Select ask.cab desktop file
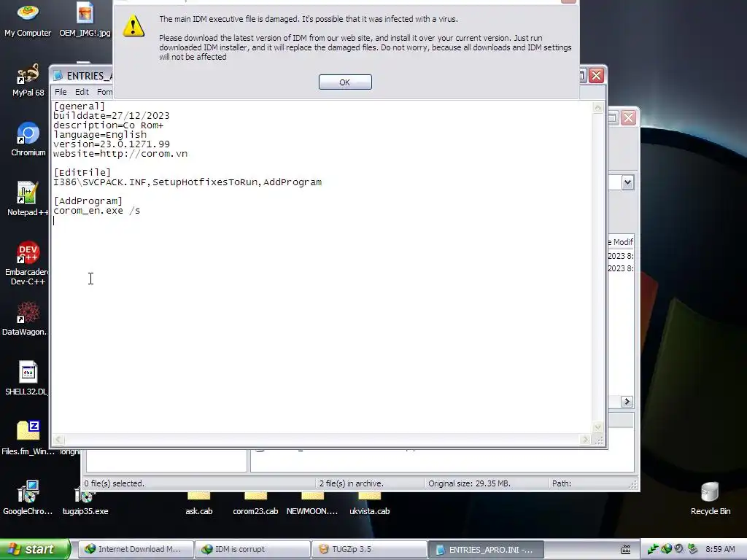This screenshot has width=747, height=560. pyautogui.click(x=198, y=505)
